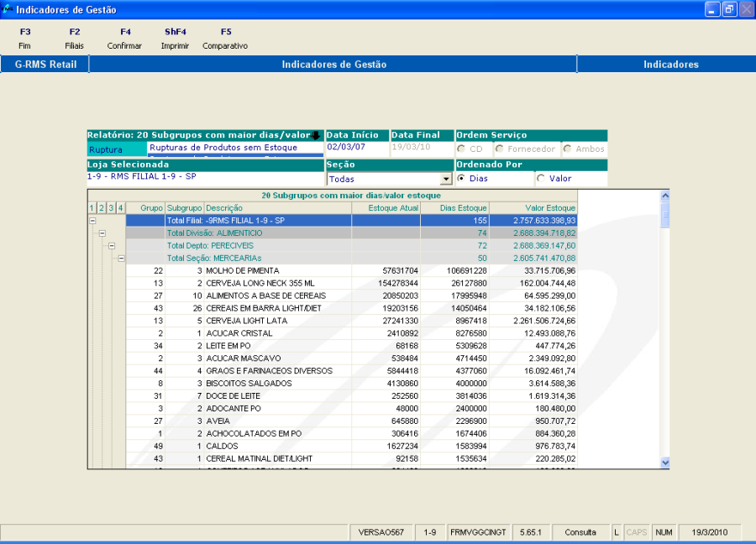The height and width of the screenshot is (544, 756).
Task: Restore the Indicadores de Gestão window
Action: point(729,9)
